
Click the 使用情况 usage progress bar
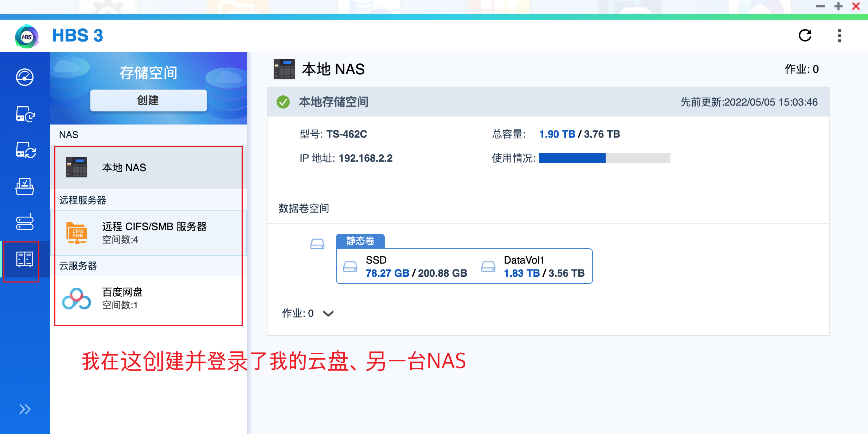[x=604, y=158]
